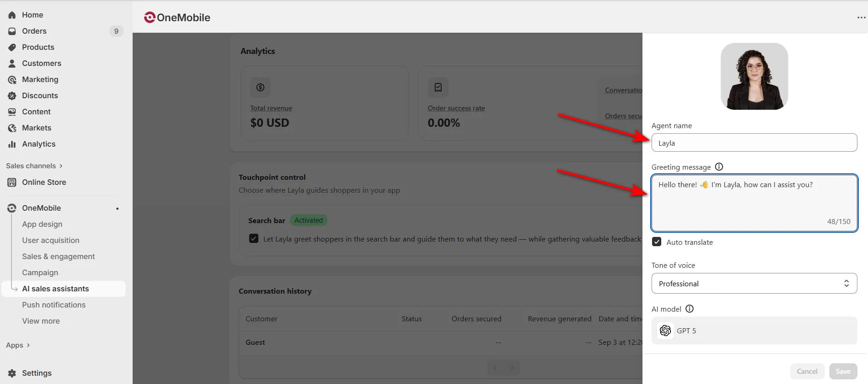This screenshot has height=384, width=868.
Task: Go to the App design page
Action: point(42,224)
